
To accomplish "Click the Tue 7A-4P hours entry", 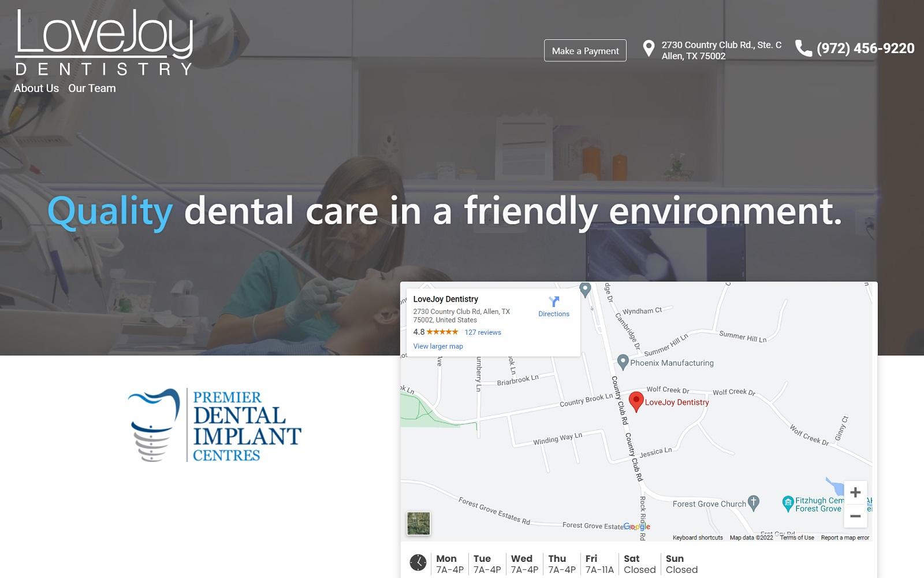I will point(487,564).
